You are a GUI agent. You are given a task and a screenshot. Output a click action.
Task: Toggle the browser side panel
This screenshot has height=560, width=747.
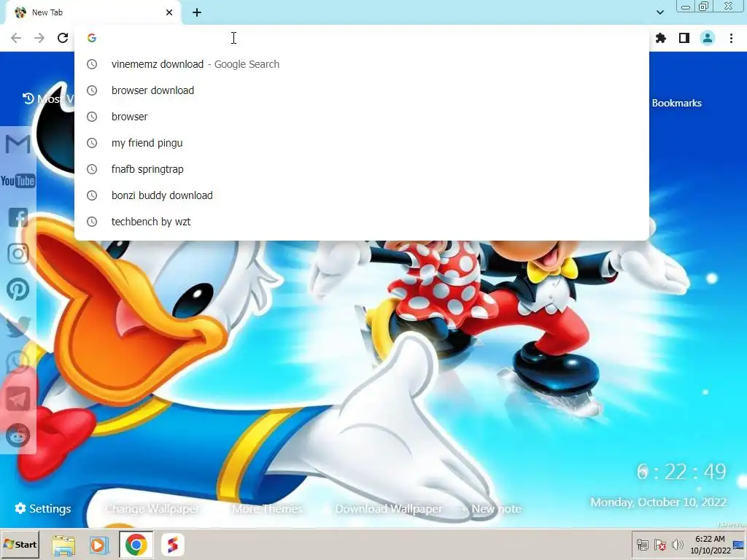pos(684,38)
